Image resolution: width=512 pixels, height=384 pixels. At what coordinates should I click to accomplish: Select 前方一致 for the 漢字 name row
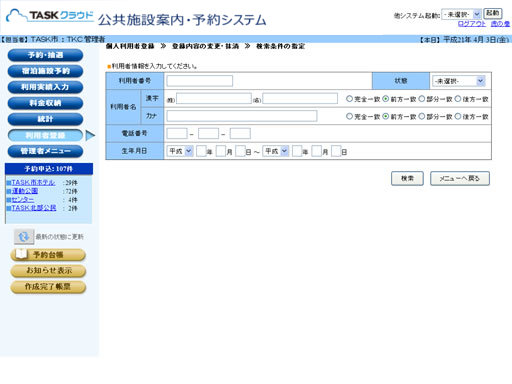coord(386,99)
